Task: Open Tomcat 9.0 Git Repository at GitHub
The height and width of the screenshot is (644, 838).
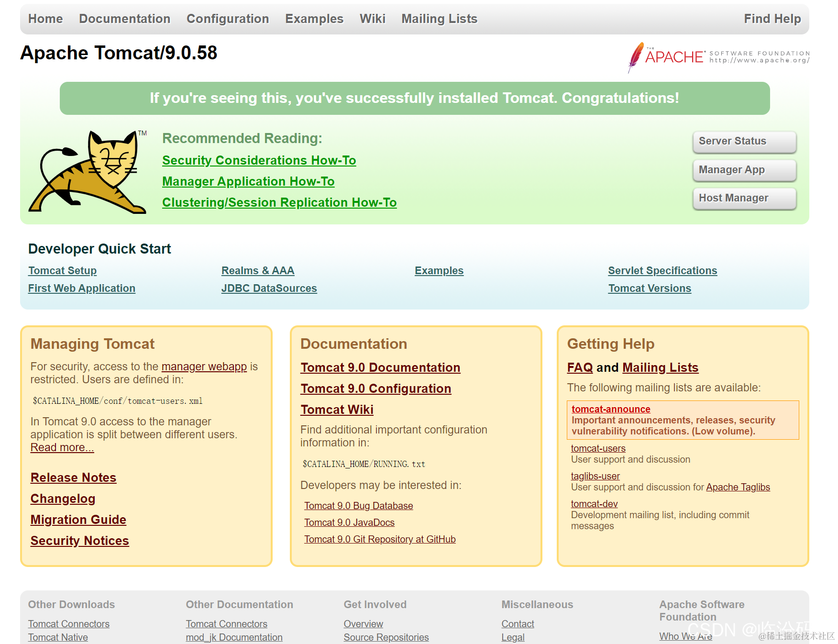Action: pyautogui.click(x=380, y=539)
